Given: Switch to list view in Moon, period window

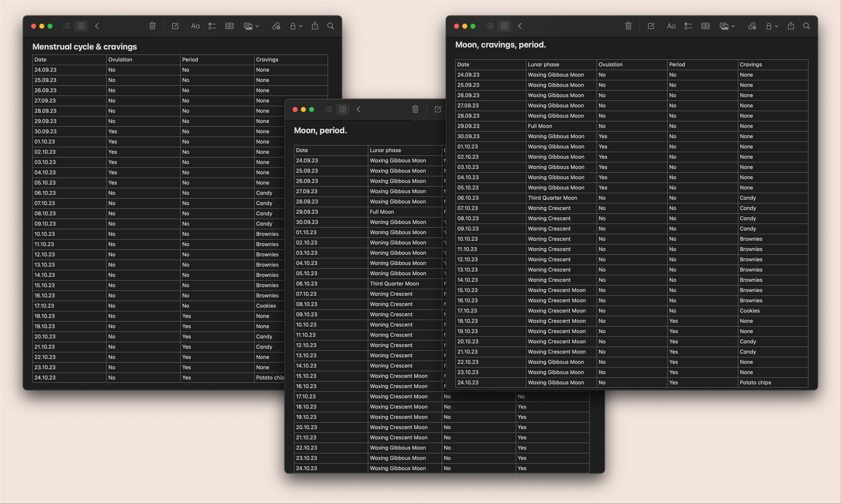Looking at the screenshot, I should click(x=329, y=109).
